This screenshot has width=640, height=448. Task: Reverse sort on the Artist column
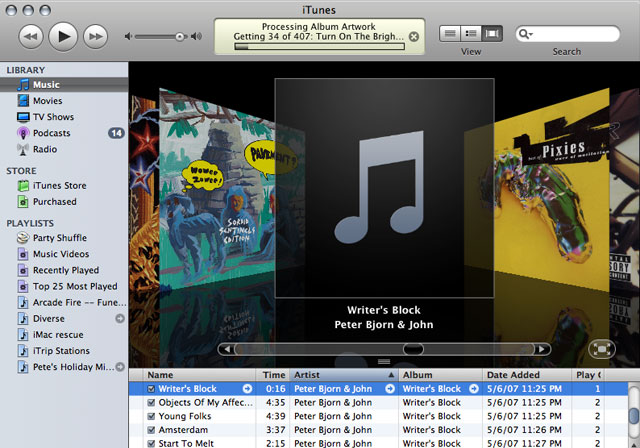pos(344,375)
